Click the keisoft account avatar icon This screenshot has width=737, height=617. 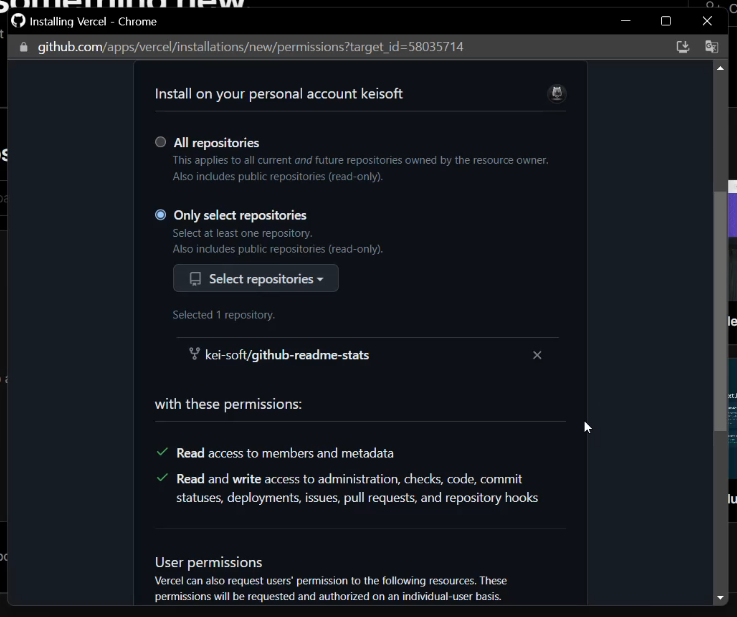(557, 93)
